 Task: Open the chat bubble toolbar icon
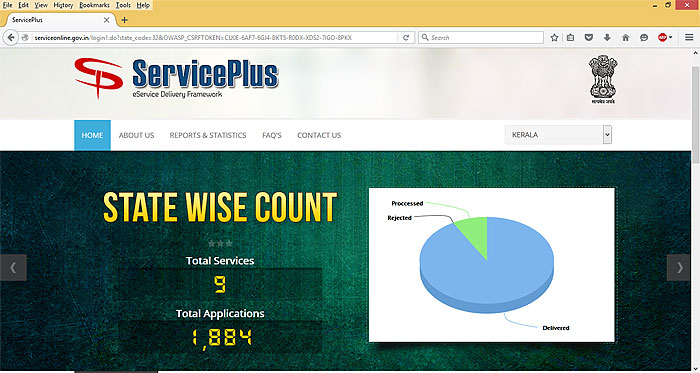click(x=644, y=38)
